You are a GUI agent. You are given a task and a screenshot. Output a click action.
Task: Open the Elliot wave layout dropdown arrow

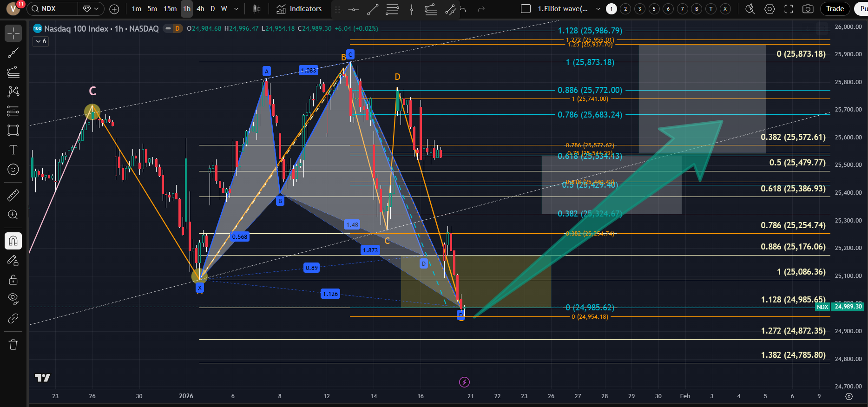point(598,9)
